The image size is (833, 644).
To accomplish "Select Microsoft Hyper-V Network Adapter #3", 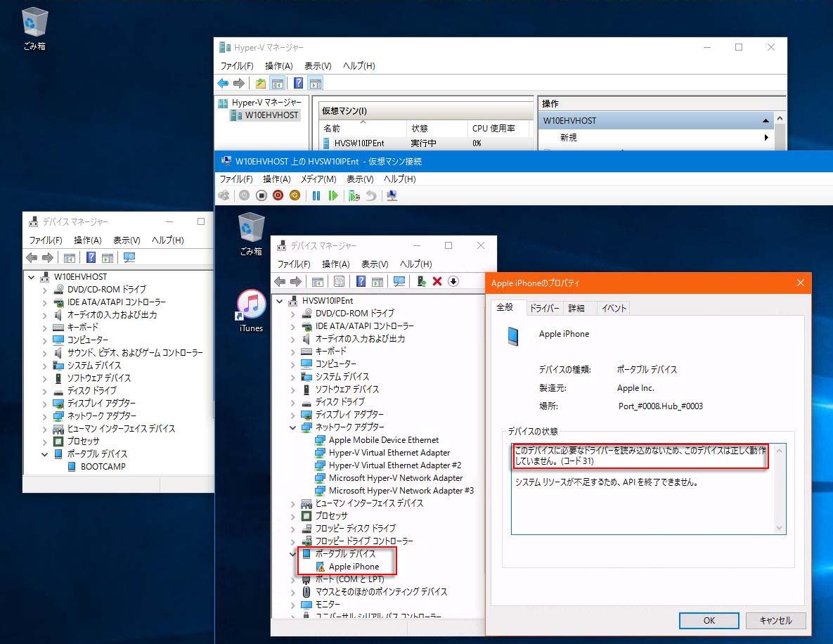I will [401, 491].
